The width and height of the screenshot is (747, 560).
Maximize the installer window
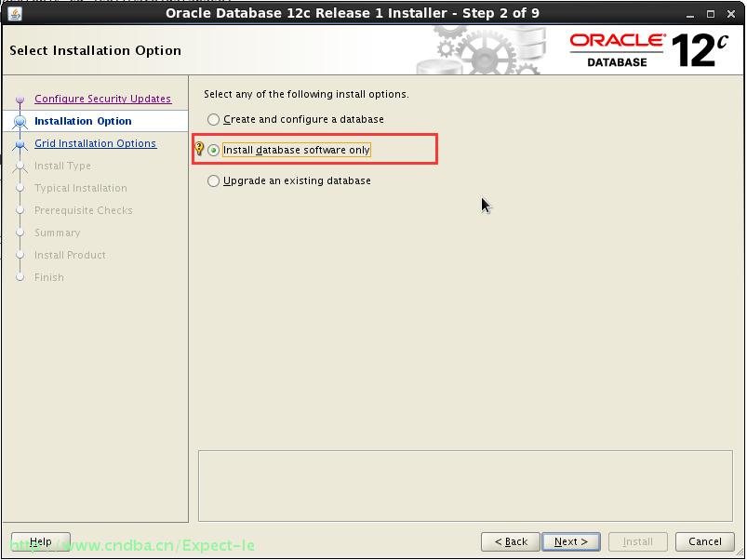pyautogui.click(x=711, y=14)
